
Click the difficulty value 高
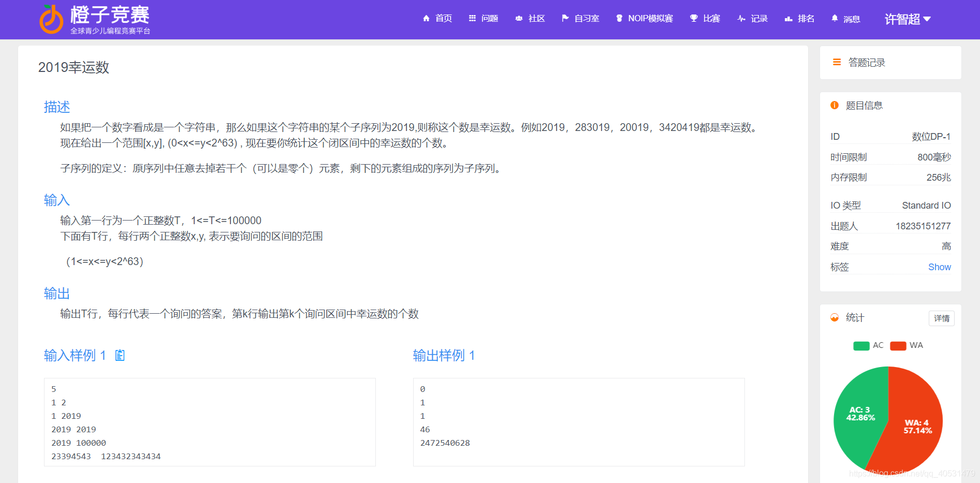click(x=946, y=246)
